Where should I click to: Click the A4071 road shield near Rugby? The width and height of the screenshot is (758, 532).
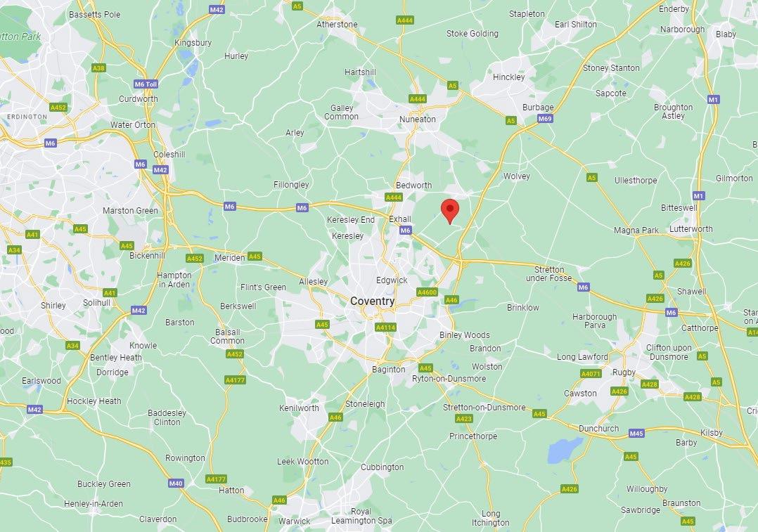[x=591, y=373]
